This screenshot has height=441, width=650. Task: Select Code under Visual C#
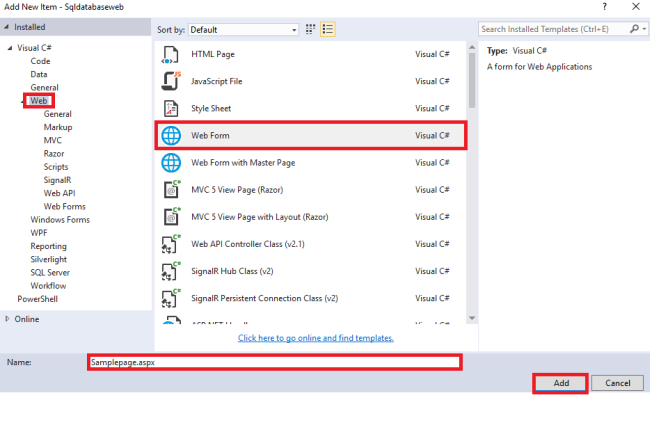[x=40, y=61]
